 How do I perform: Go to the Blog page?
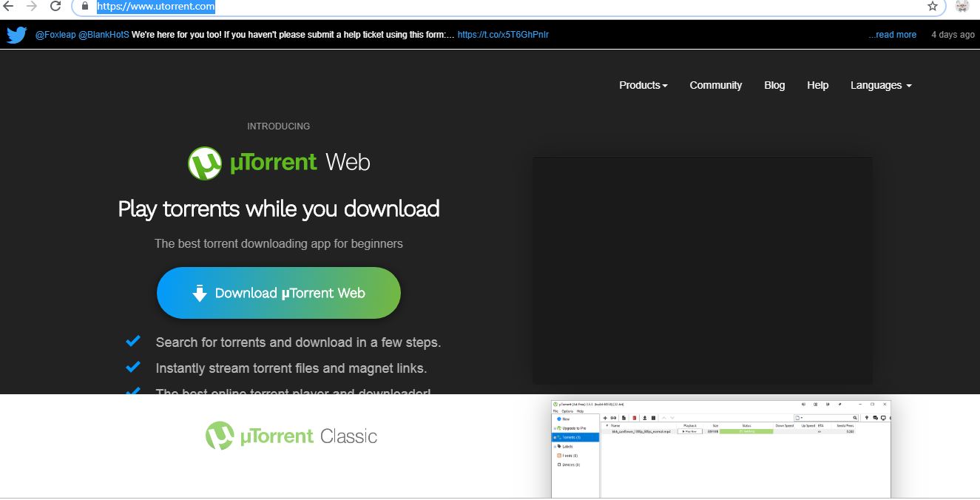pos(774,85)
